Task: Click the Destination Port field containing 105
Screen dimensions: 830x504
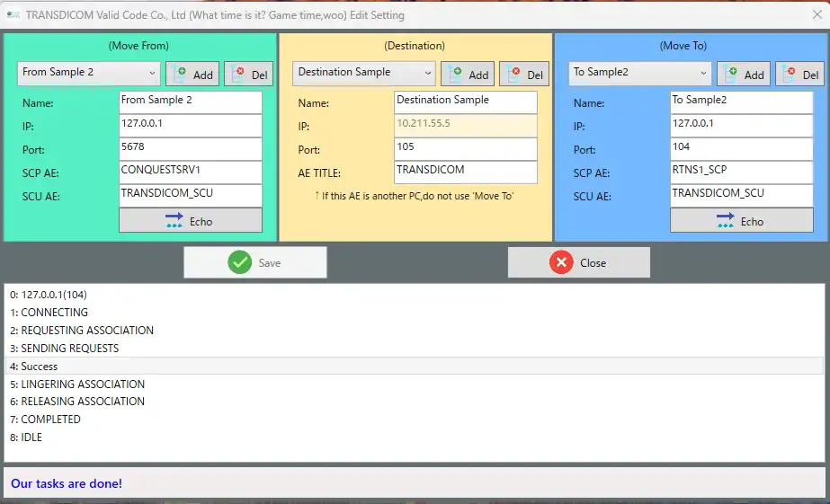Action: [x=466, y=148]
